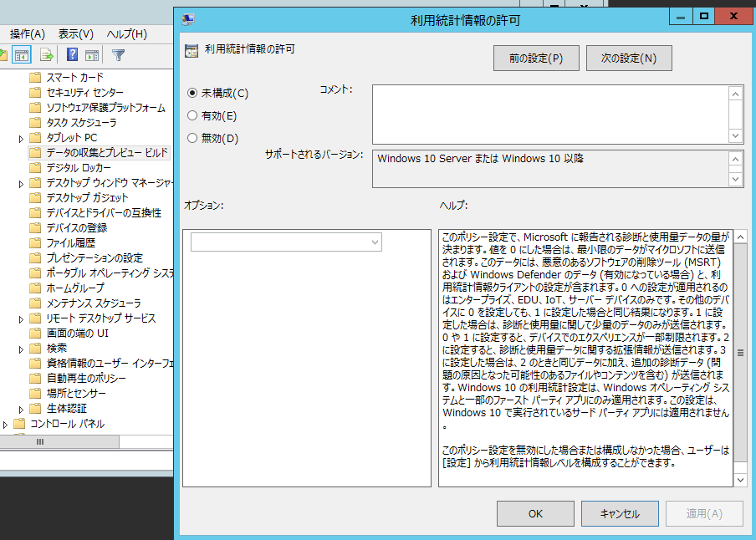Click folder icon of コントロール パネル
The image size is (756, 540).
coord(18,424)
